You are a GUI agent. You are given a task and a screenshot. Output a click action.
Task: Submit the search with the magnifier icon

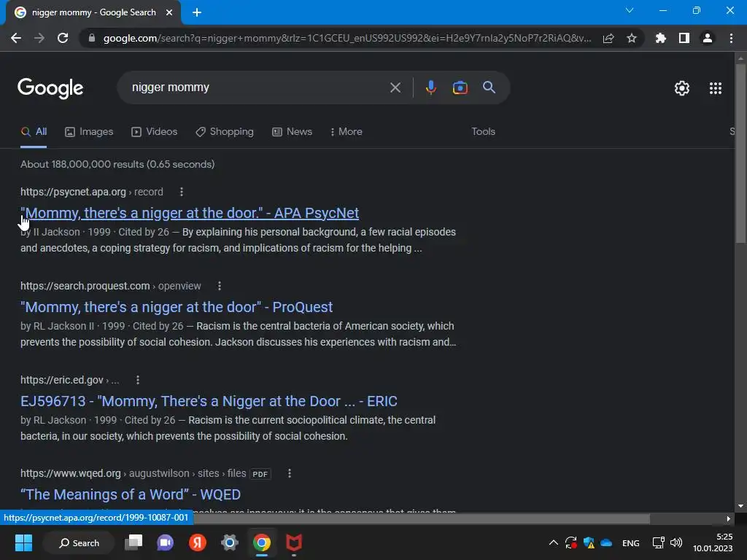tap(489, 87)
